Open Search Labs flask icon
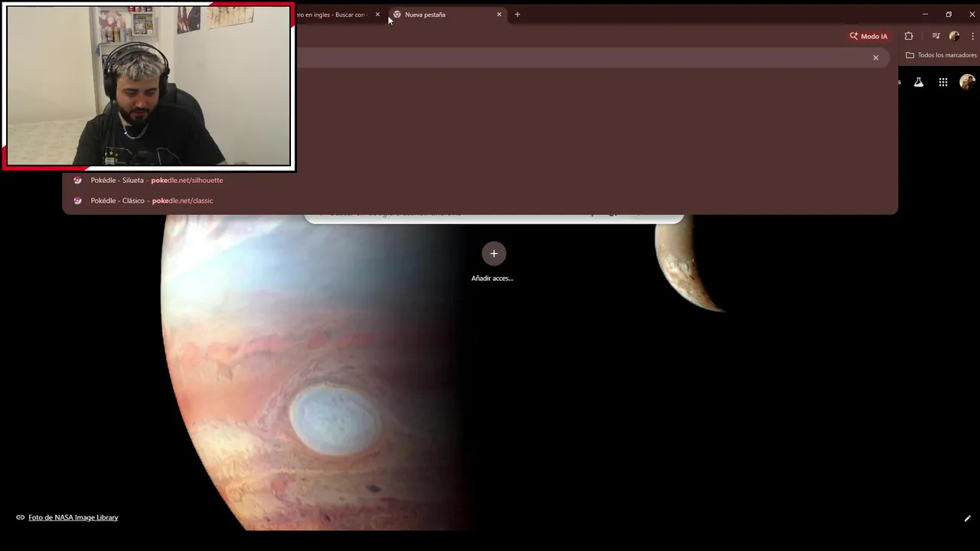This screenshot has height=551, width=980. click(x=919, y=82)
